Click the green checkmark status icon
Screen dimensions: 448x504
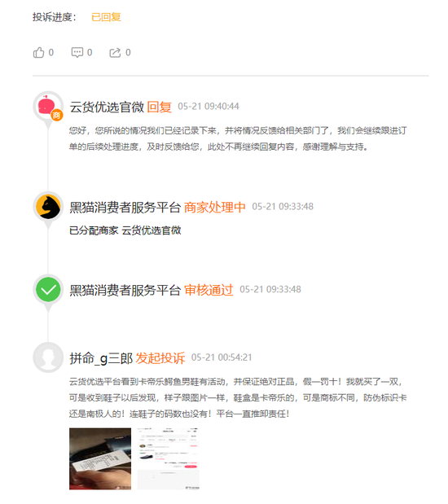[48, 289]
